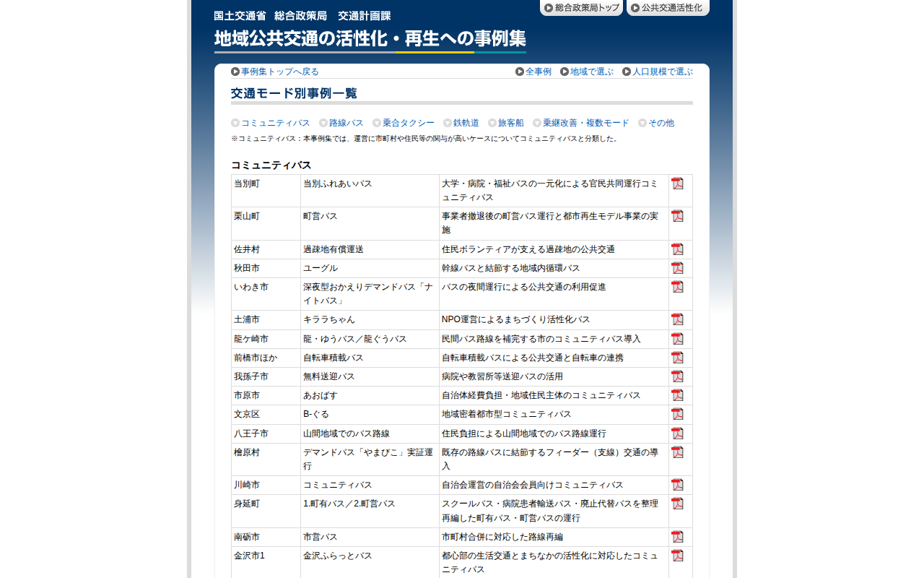The height and width of the screenshot is (578, 924).
Task: Jump to 路線バス section
Action: (341, 123)
